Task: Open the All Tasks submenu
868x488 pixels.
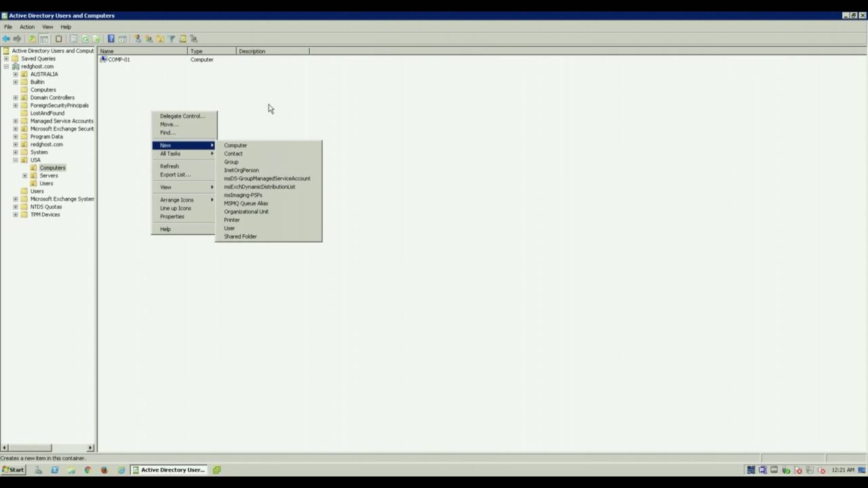Action: [184, 154]
